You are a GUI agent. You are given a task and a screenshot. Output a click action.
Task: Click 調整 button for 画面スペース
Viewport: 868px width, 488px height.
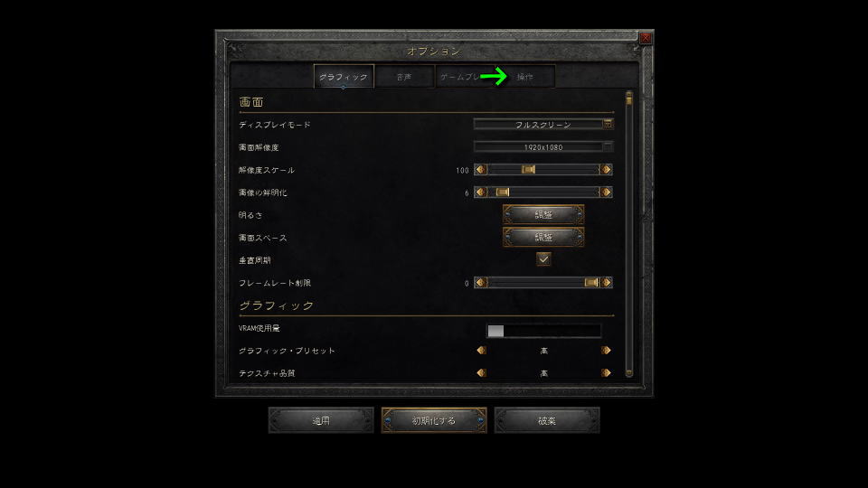[543, 238]
